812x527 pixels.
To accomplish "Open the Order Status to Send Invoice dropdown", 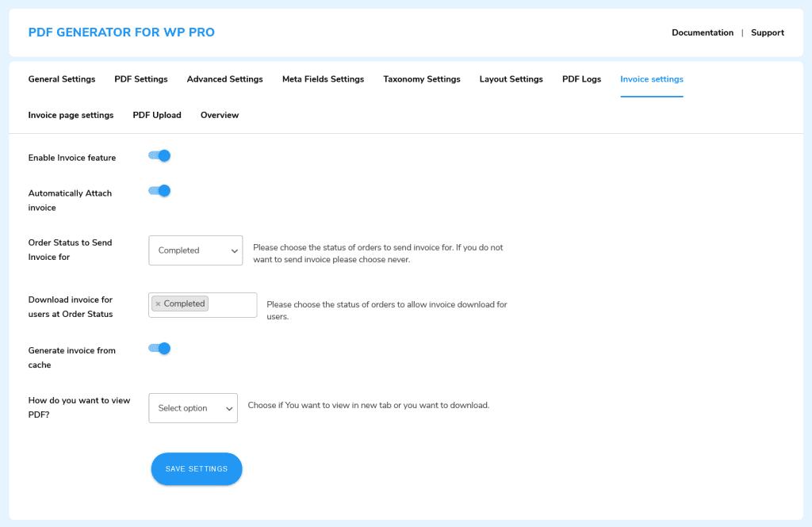I will click(195, 250).
